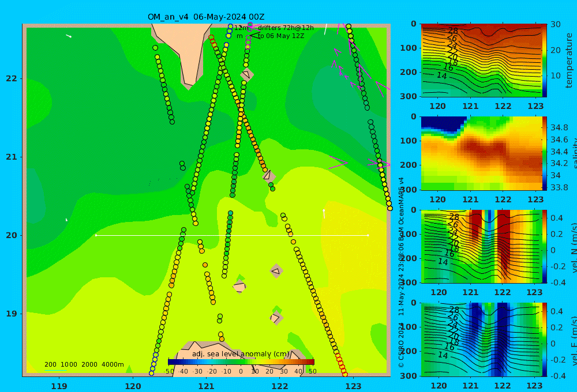Screen dimensions: 577x392
Task: Click the salinity section plot
Action: pyautogui.click(x=481, y=153)
